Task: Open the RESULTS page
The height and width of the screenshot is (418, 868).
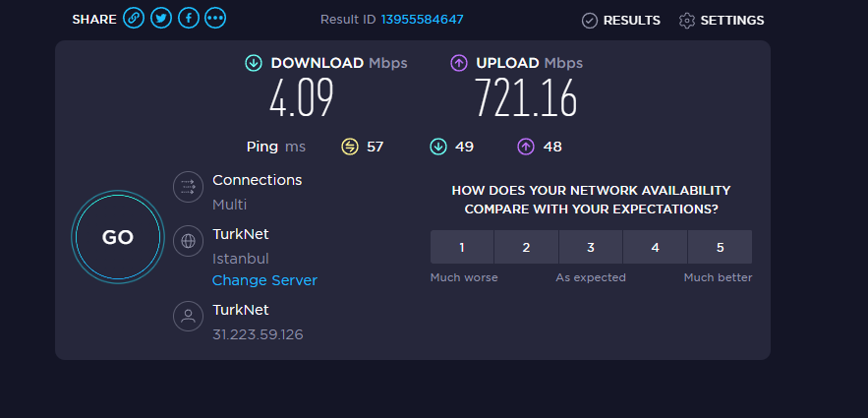Action: pyautogui.click(x=621, y=21)
